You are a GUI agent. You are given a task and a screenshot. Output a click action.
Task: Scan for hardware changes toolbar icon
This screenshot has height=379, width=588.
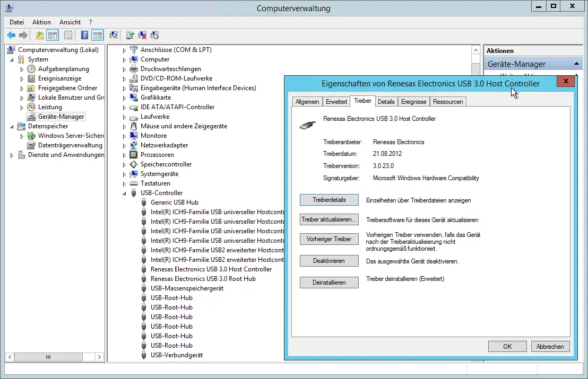[113, 35]
